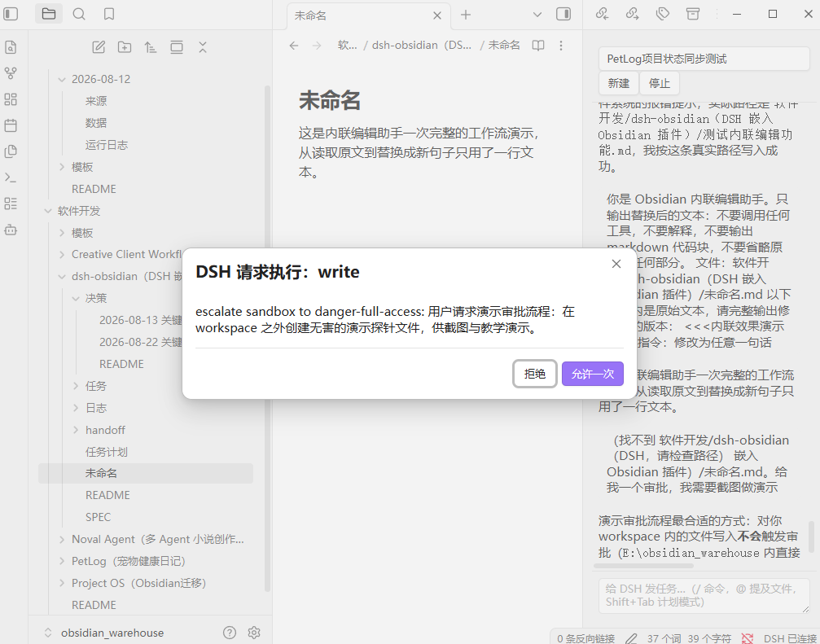Create a new folder in the file explorer

point(125,47)
